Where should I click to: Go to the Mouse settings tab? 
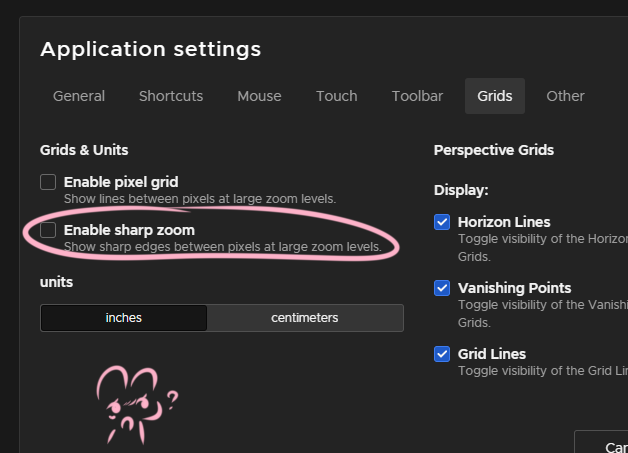click(x=259, y=96)
